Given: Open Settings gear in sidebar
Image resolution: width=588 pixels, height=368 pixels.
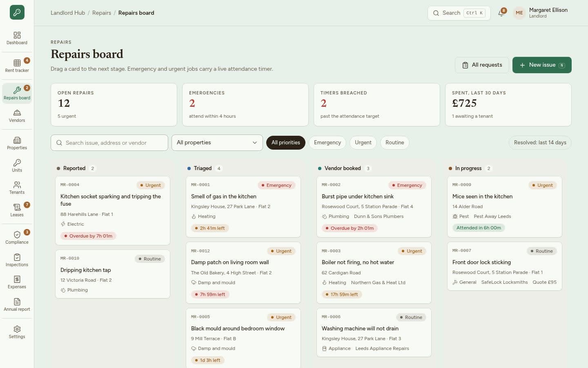Looking at the screenshot, I should click(x=17, y=332).
